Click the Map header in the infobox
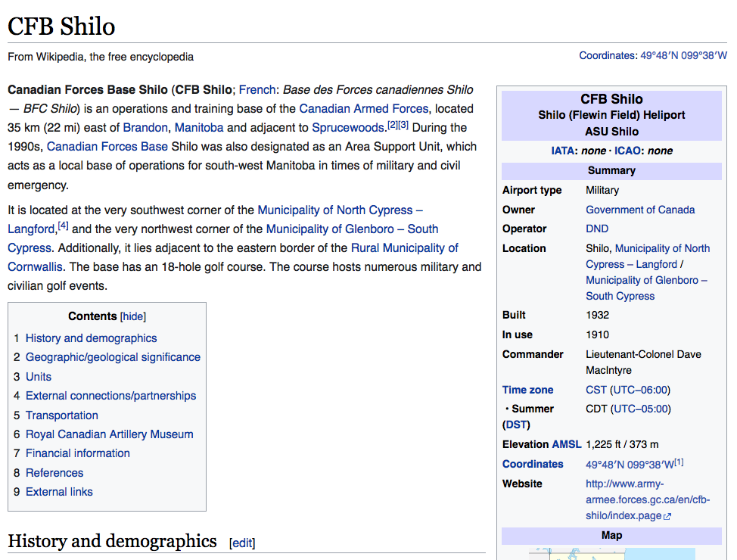 pos(611,536)
